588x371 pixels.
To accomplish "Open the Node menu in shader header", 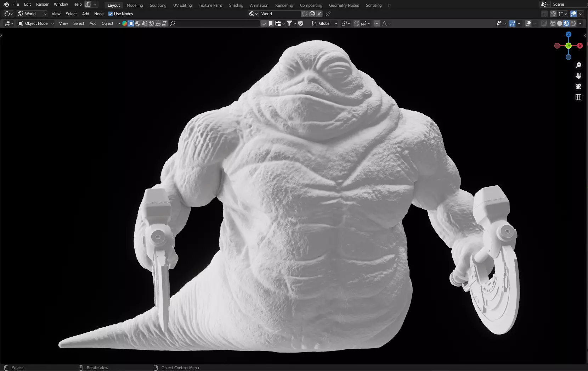I will coord(99,14).
